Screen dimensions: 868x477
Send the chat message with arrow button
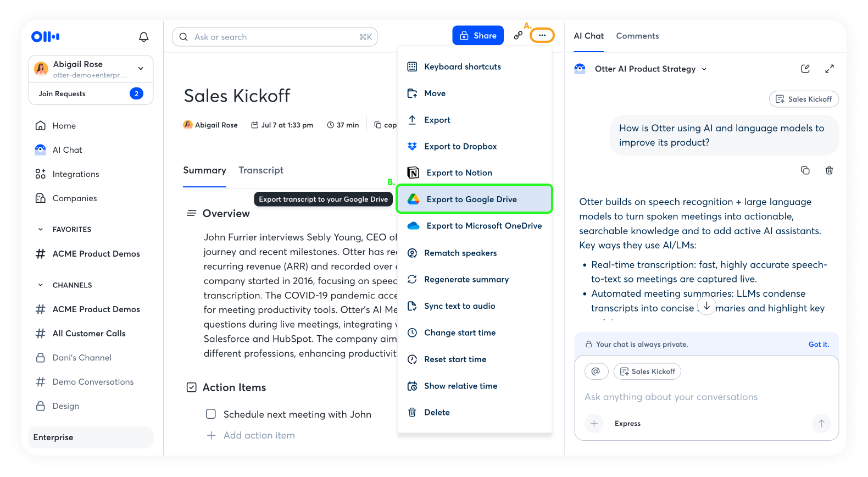coord(821,423)
